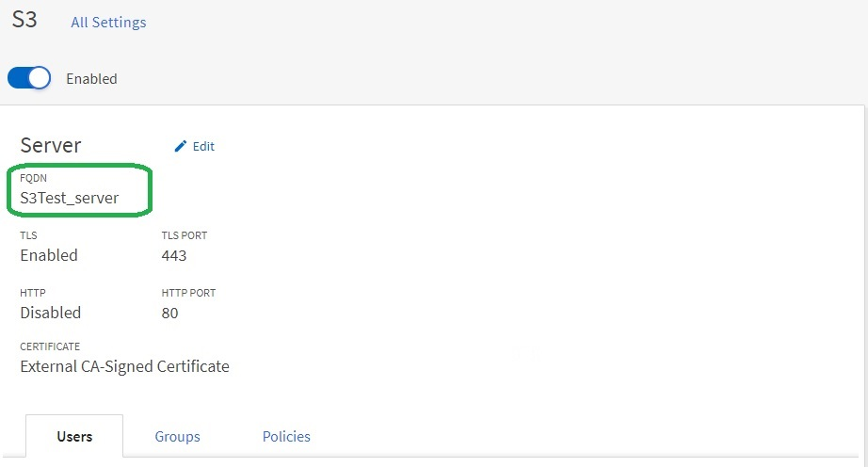Select the Users tab
The height and width of the screenshot is (467, 868).
pos(74,437)
